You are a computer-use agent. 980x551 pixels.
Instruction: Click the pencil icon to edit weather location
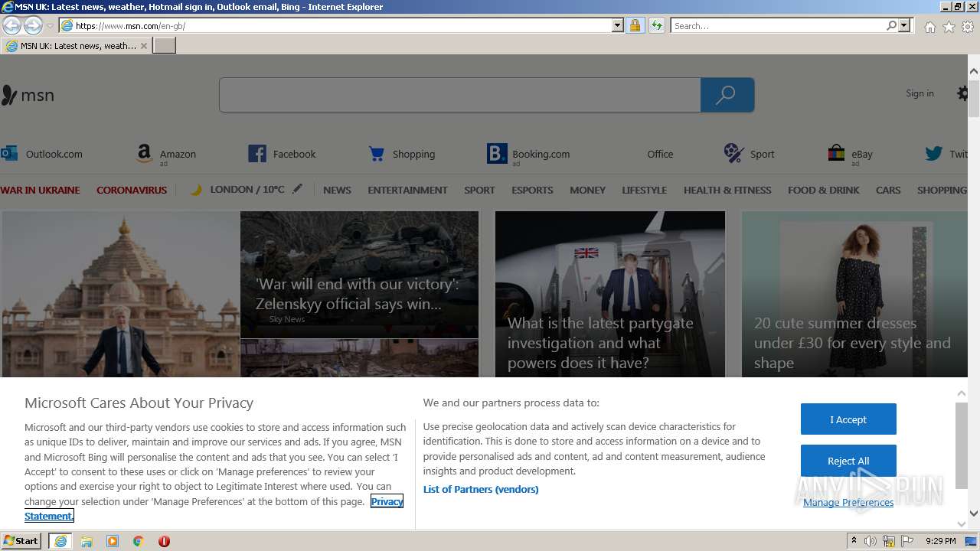(x=297, y=189)
